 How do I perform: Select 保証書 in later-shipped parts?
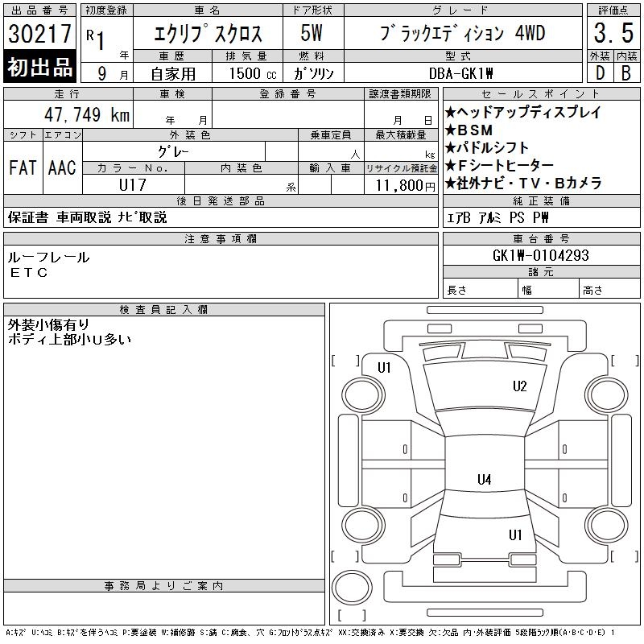[x=28, y=217]
